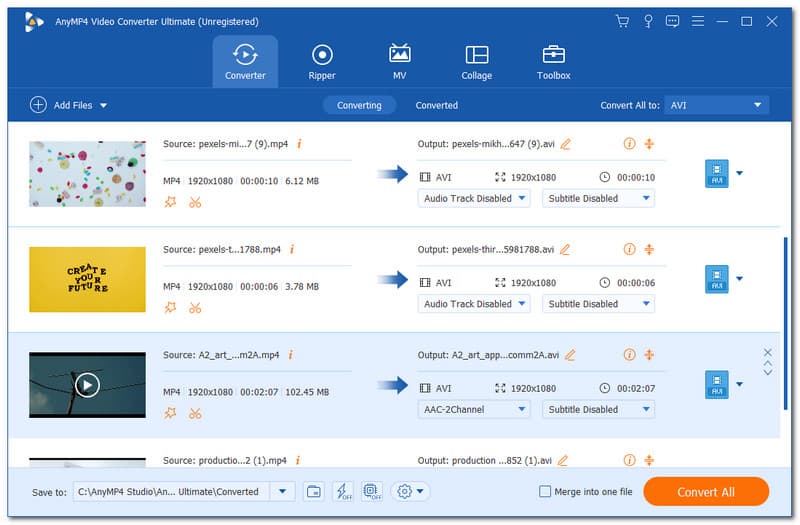The width and height of the screenshot is (800, 525).
Task: Open AVI format button for pexels-thir output
Action: pos(716,279)
